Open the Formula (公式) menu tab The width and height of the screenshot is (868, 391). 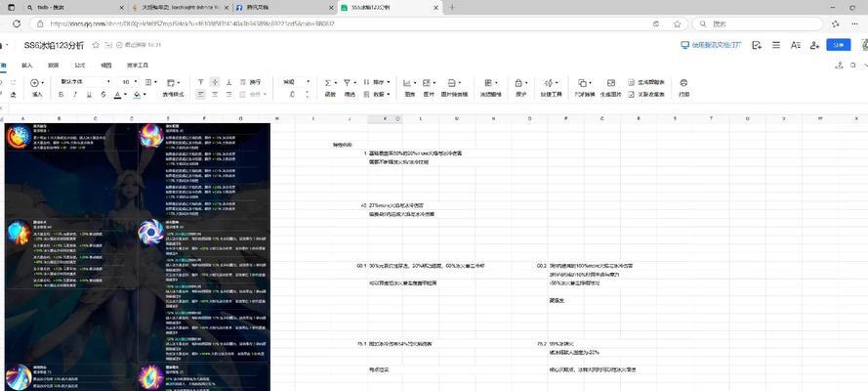tap(80, 65)
